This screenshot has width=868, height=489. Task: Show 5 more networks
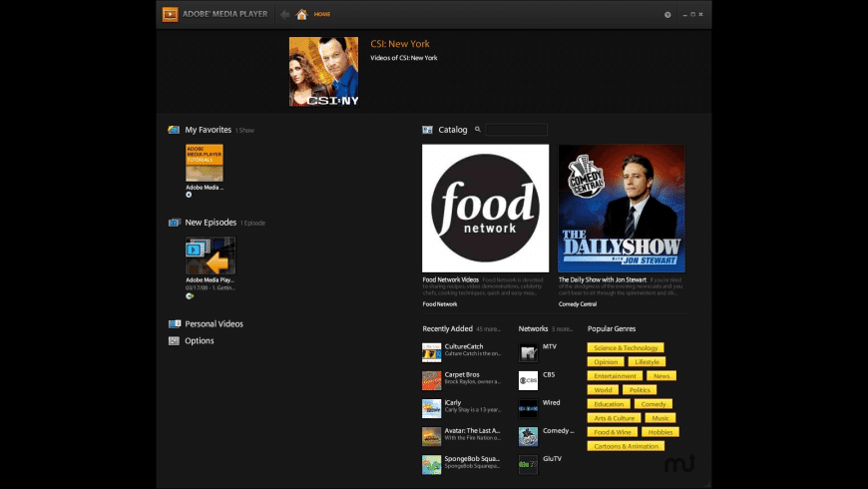click(x=563, y=329)
